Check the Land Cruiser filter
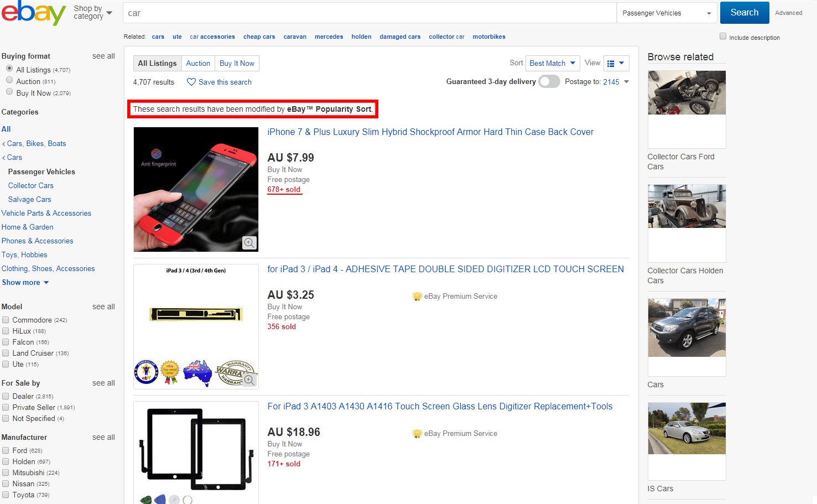Viewport: 817px width, 504px height. point(6,353)
